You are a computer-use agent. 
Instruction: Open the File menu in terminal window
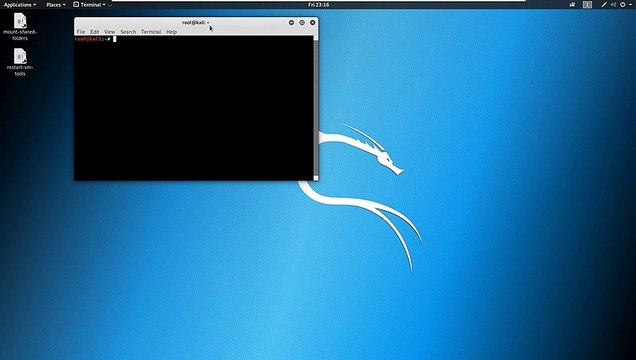[81, 32]
